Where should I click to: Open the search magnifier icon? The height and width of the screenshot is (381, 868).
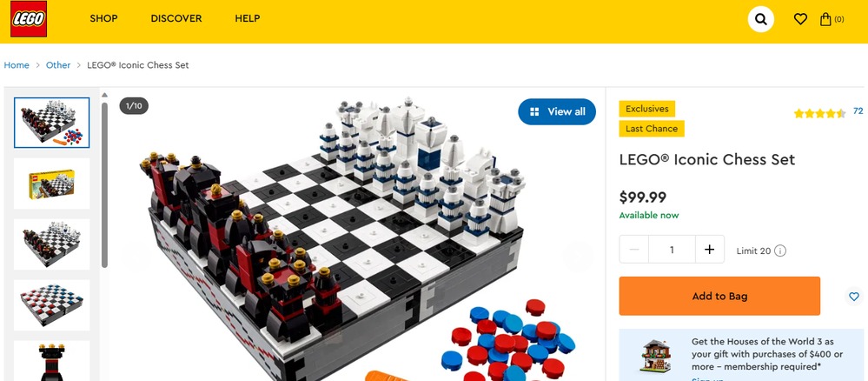tap(760, 19)
